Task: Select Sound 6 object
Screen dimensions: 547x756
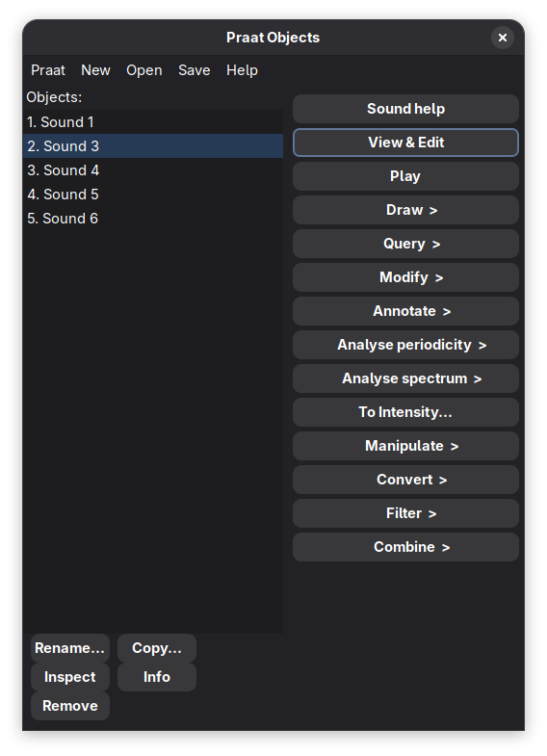Action: tap(153, 219)
